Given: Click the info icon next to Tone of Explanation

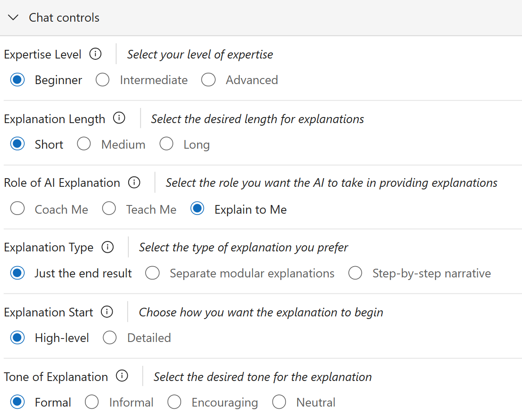Looking at the screenshot, I should click(x=122, y=376).
